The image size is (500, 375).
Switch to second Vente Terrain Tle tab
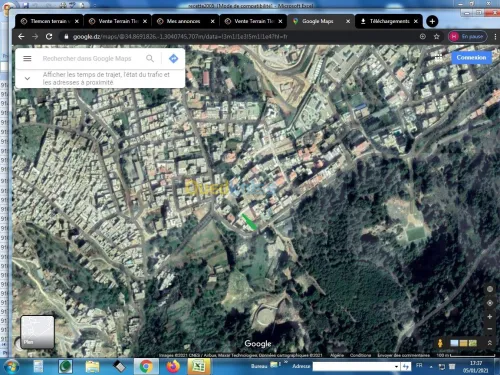[117, 21]
